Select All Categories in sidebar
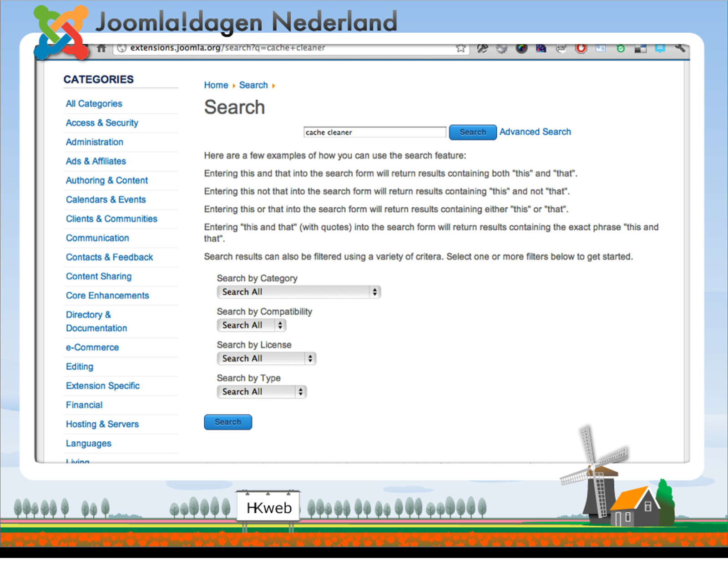Screen dimensions: 728x561 pyautogui.click(x=94, y=103)
